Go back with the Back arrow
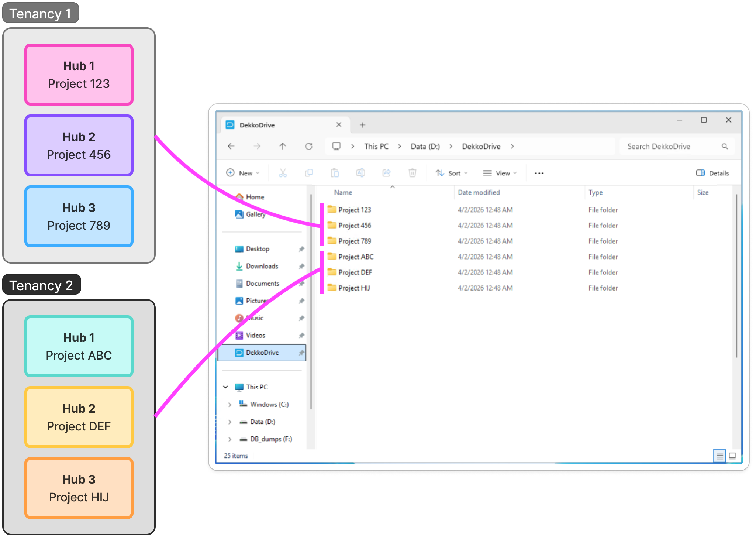Viewport: 756px width, 539px height. pos(231,146)
